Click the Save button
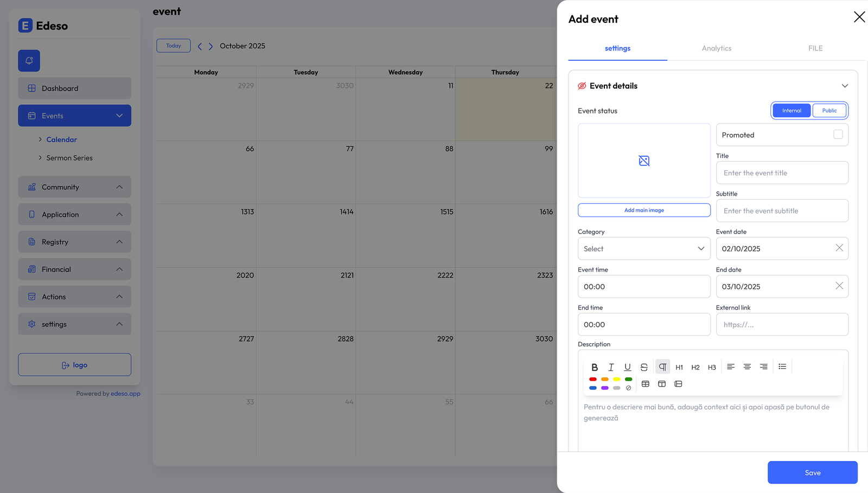 pyautogui.click(x=812, y=472)
